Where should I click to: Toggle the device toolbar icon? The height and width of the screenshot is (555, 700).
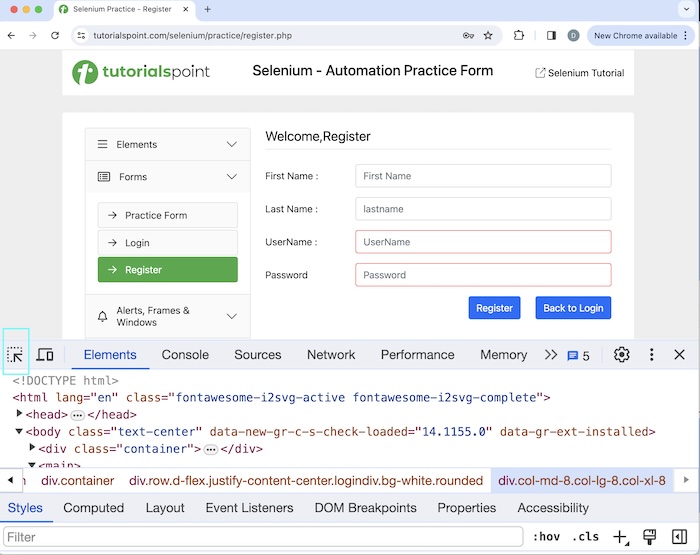[x=45, y=355]
